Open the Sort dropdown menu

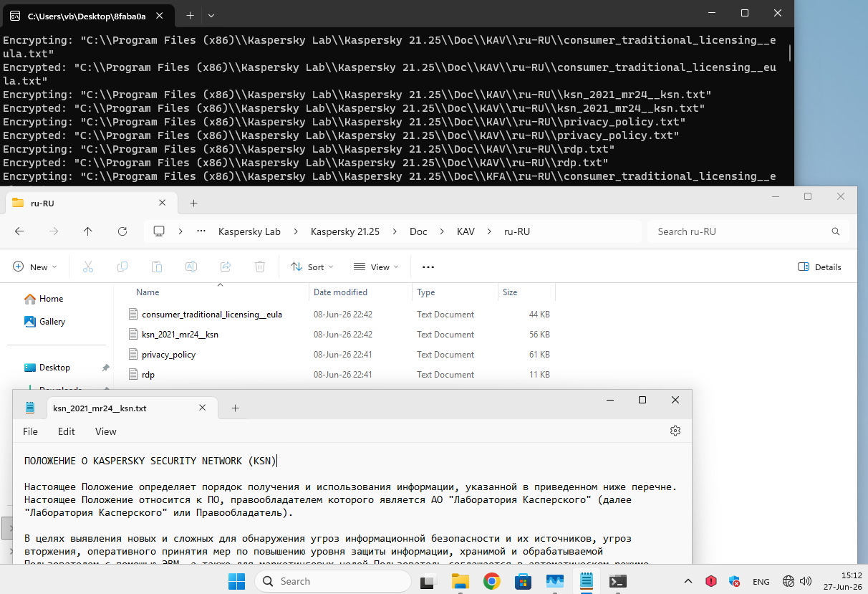point(312,267)
